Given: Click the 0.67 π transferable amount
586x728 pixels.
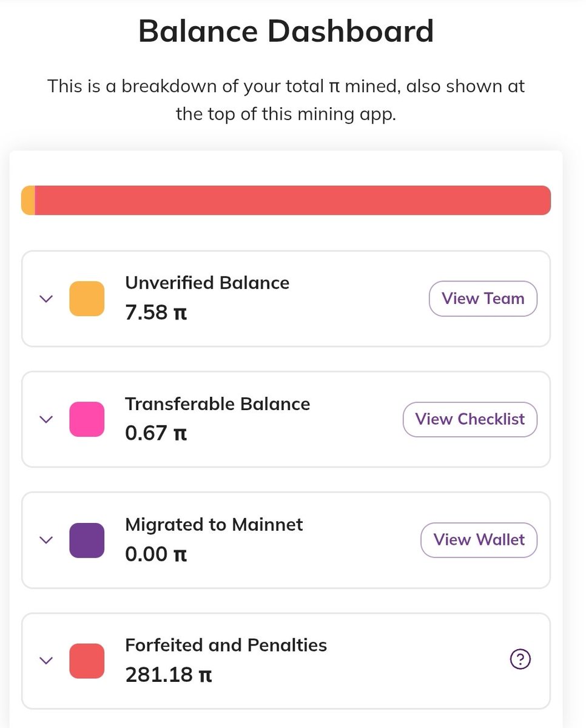Looking at the screenshot, I should tap(156, 434).
